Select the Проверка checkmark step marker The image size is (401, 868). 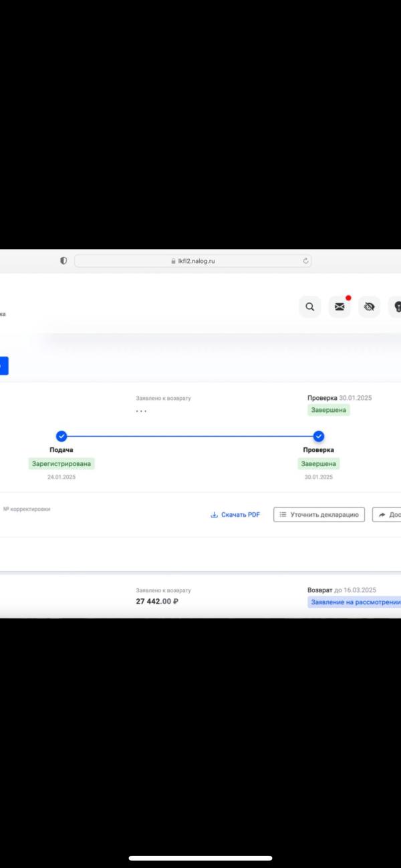click(319, 436)
